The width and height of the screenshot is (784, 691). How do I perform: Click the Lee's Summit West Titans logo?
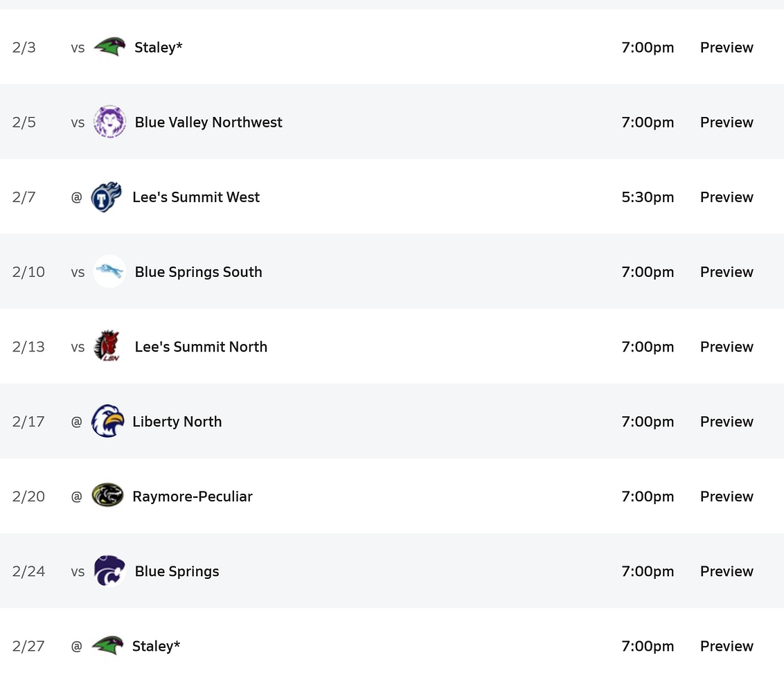pos(107,197)
